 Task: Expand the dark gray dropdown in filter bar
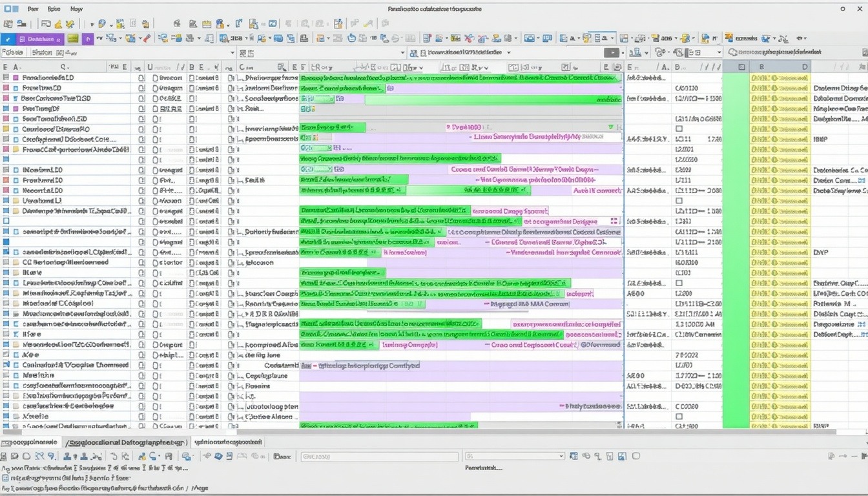tap(612, 53)
